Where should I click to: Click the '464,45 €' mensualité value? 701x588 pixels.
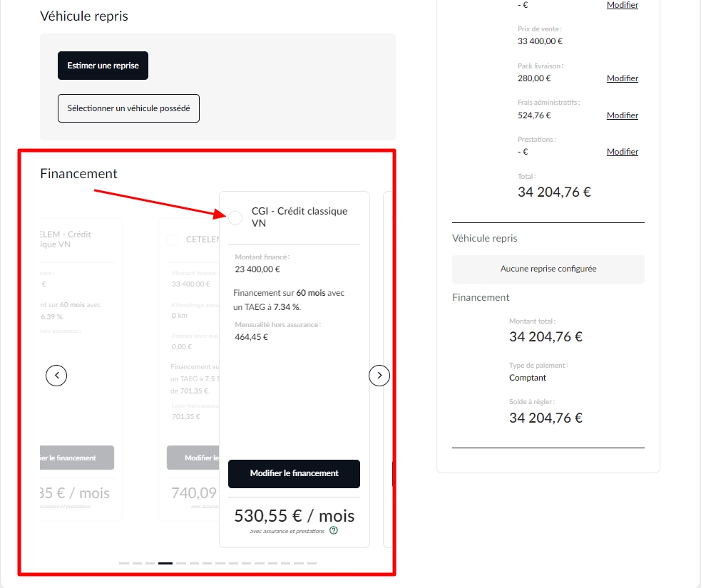[251, 337]
